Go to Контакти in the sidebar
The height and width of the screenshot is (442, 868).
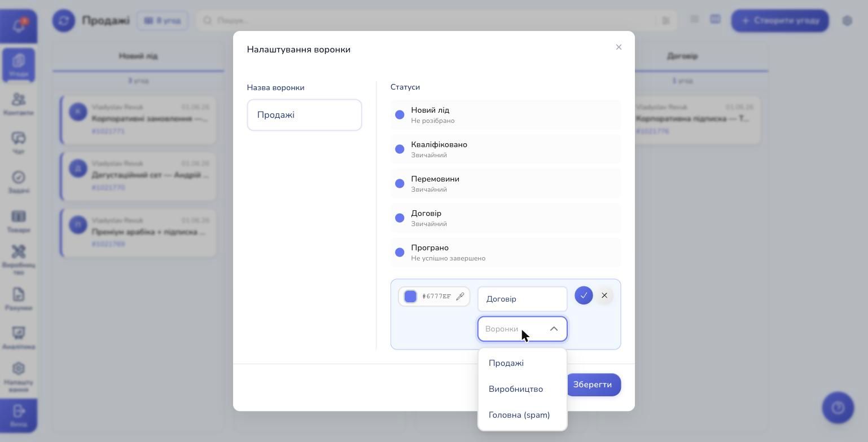click(x=19, y=104)
